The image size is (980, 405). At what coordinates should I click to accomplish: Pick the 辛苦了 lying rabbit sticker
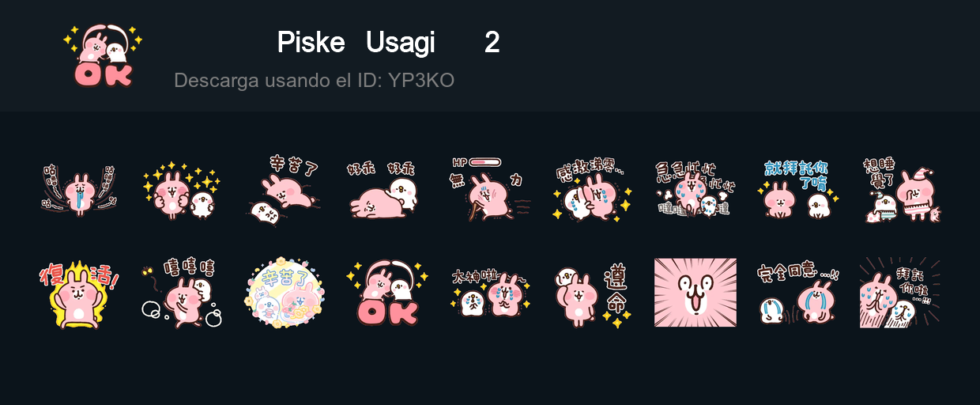click(x=285, y=190)
